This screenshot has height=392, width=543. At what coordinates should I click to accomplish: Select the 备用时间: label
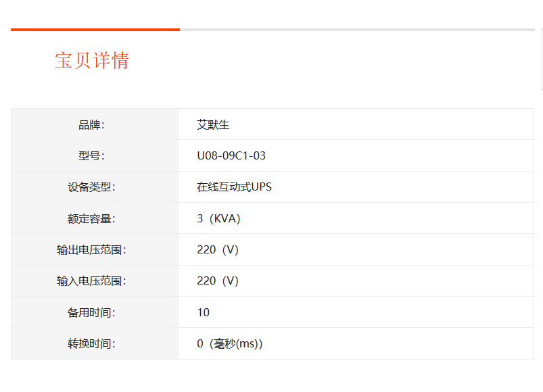click(91, 312)
